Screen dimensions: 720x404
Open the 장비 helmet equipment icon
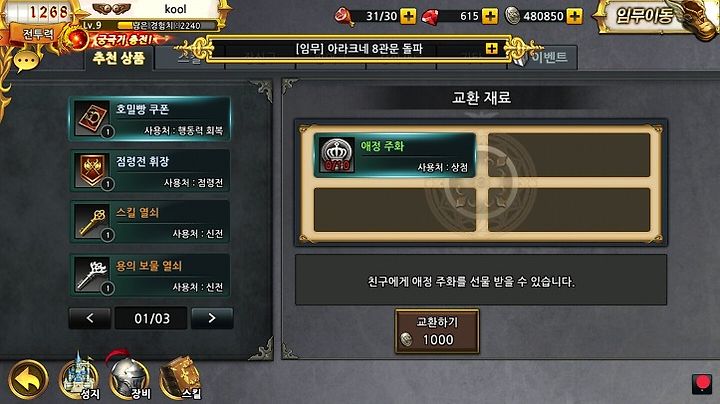coord(129,377)
